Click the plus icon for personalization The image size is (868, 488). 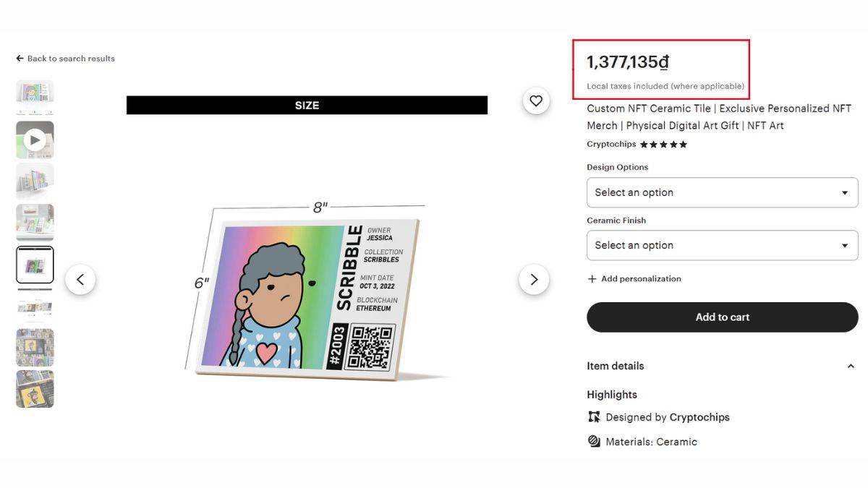pyautogui.click(x=592, y=279)
